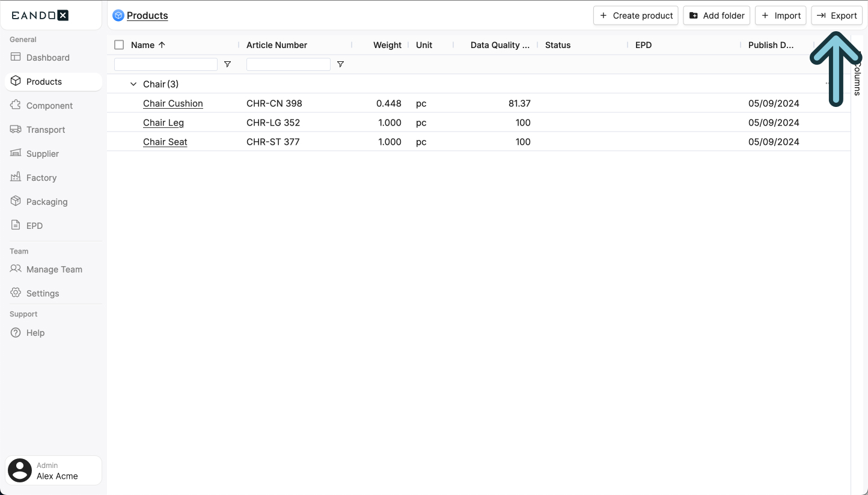Open the Columns side panel

(857, 78)
